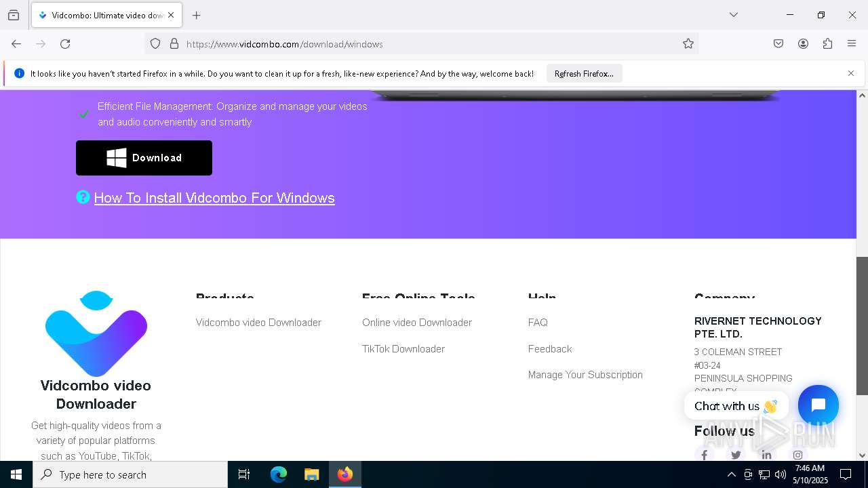Screen dimensions: 868x488
Task: Select RIVERNET TECHNOLOGY PTE. LTD. text
Action: (758, 327)
